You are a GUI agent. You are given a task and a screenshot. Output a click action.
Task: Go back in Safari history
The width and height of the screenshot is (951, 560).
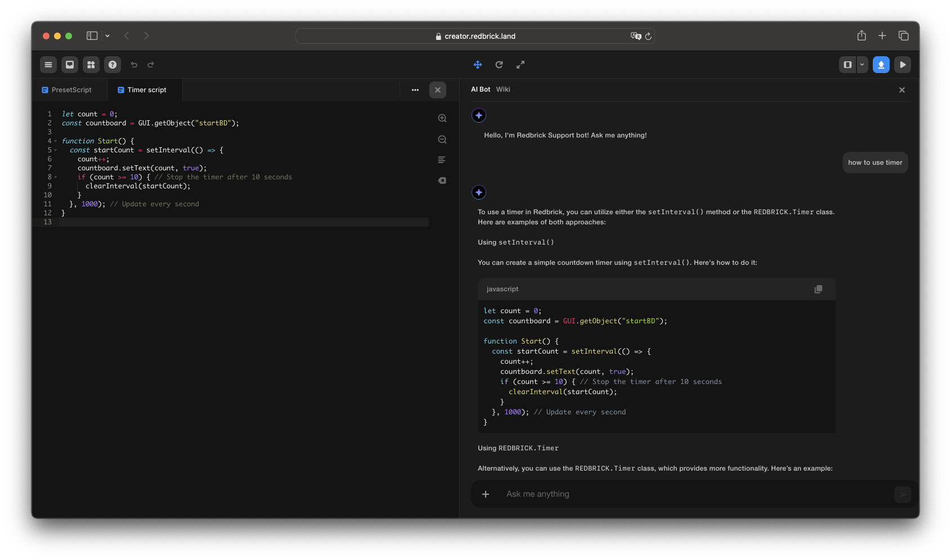(x=127, y=36)
